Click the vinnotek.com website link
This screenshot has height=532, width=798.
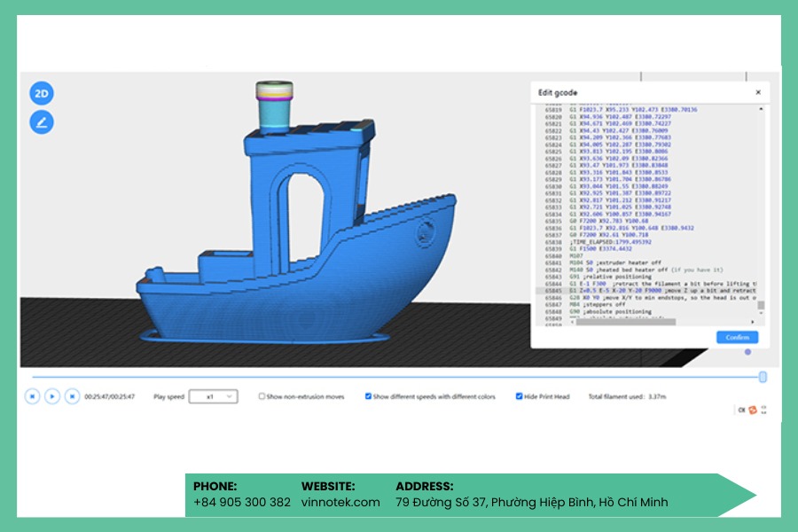click(340, 503)
